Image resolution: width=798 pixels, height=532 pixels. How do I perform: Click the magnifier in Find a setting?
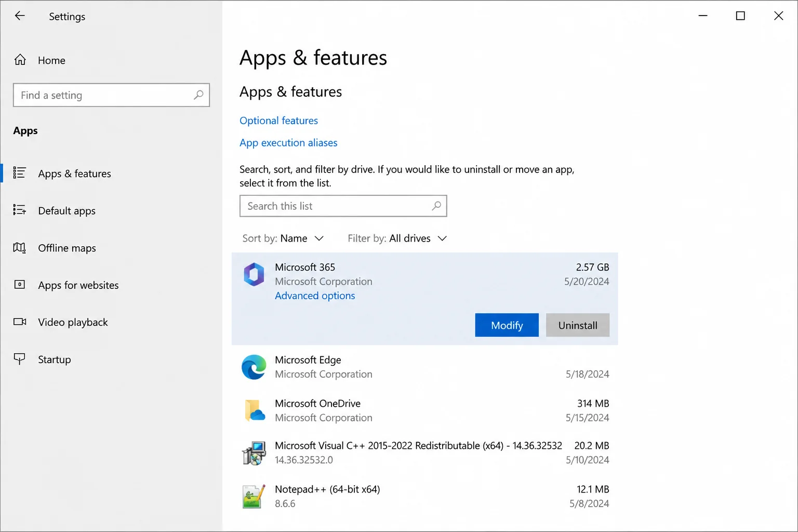point(198,95)
